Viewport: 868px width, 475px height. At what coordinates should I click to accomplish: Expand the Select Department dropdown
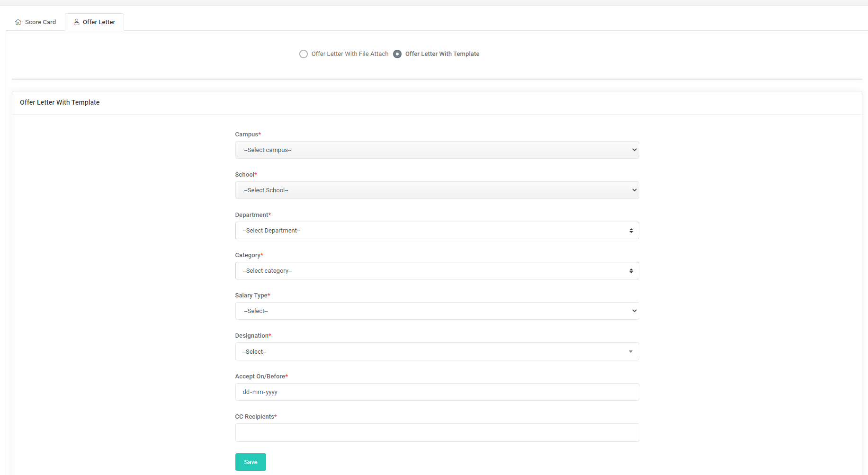click(x=436, y=231)
